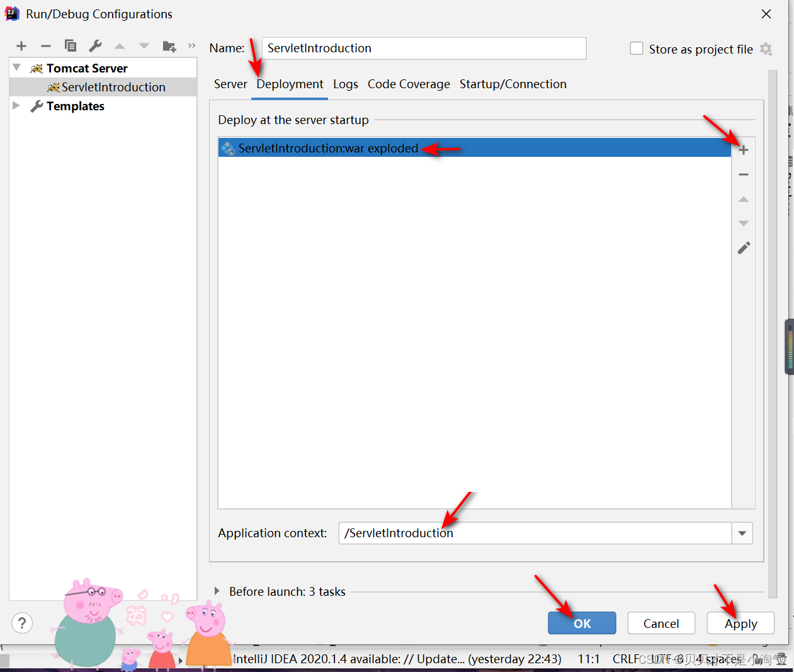Click 11:1 caret position in status bar
Viewport: 794px width, 672px height.
click(589, 659)
